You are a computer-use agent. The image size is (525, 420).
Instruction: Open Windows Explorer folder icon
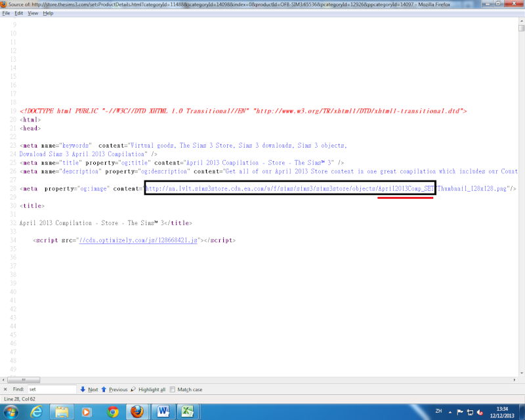(62, 411)
